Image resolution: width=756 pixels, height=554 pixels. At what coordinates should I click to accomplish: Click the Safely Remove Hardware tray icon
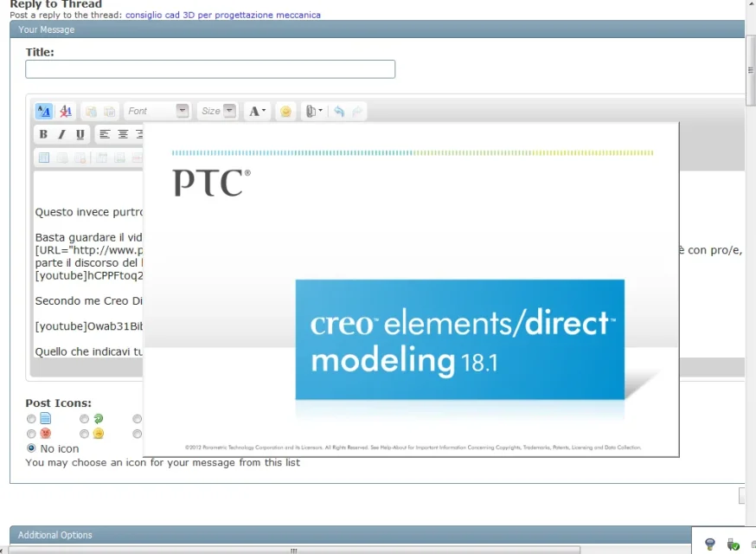(x=733, y=544)
